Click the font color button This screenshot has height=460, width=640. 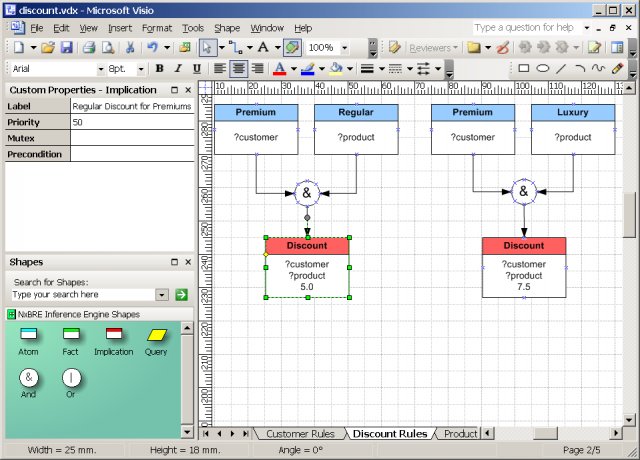tap(279, 69)
